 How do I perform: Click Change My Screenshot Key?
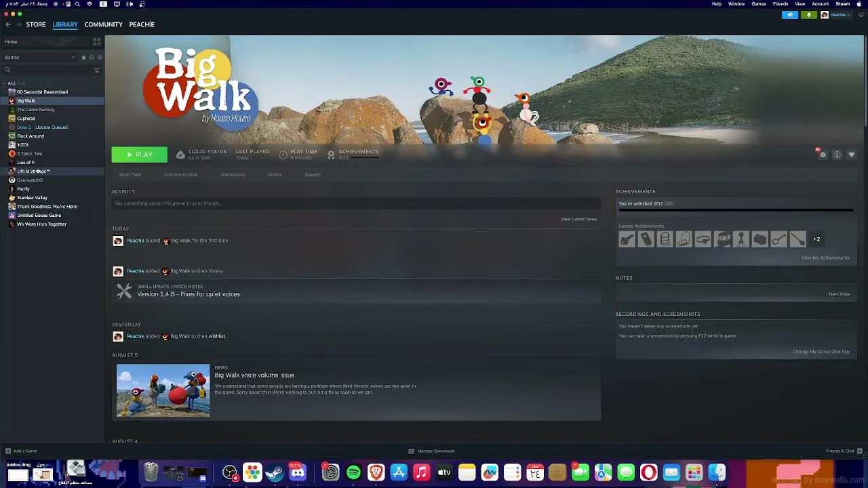pos(821,352)
